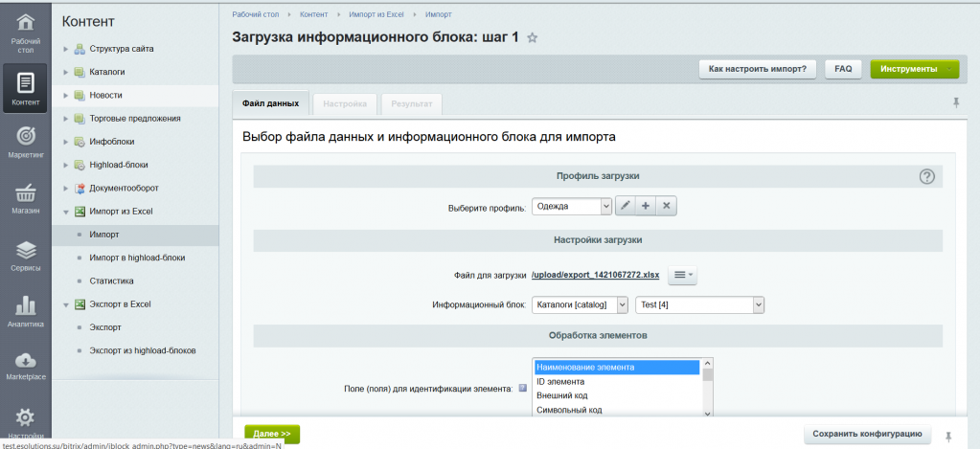Open the file selection menu button
980x449 pixels.
(682, 275)
